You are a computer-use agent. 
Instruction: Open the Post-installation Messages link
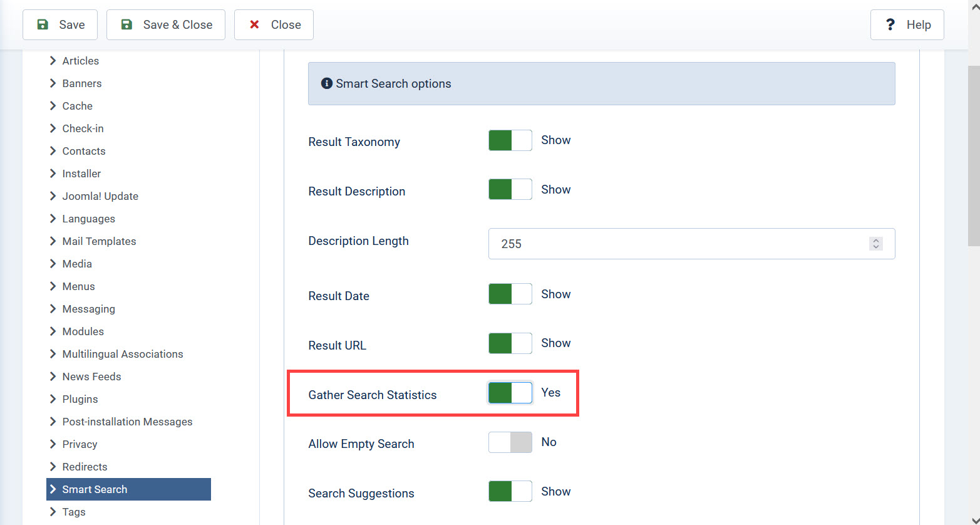coord(127,422)
